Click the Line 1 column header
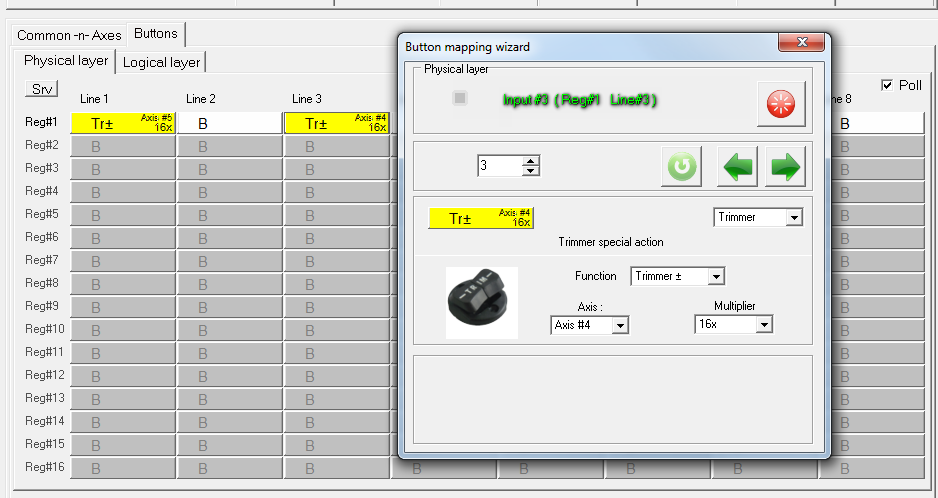 tap(95, 99)
